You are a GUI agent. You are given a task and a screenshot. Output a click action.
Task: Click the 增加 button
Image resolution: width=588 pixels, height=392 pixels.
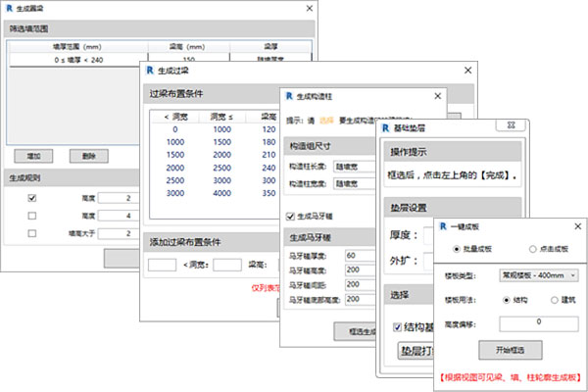point(34,156)
